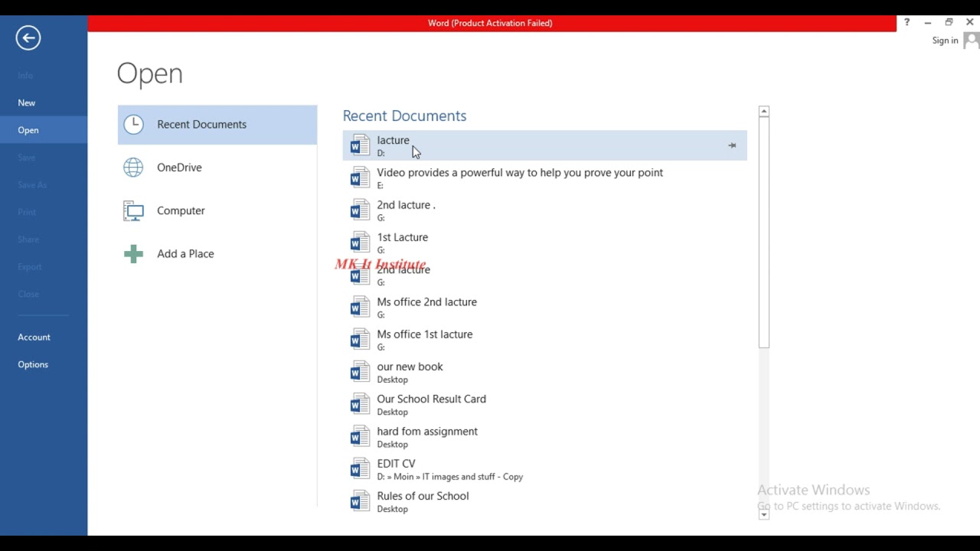This screenshot has height=551, width=980.
Task: Click the Recent Documents clock icon
Action: click(x=134, y=124)
